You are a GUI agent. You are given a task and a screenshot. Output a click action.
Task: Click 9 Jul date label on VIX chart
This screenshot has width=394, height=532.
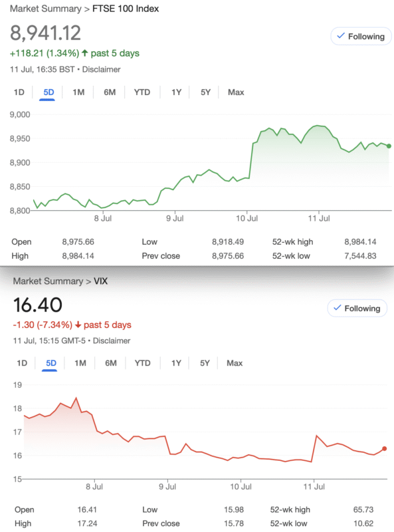coord(167,487)
